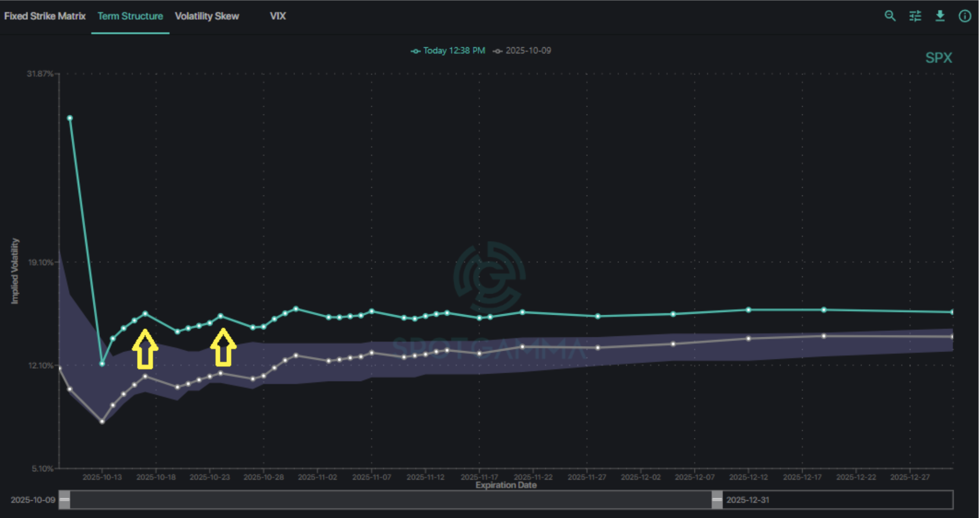The height and width of the screenshot is (518, 980).
Task: Click the right range slider handle
Action: (x=717, y=500)
